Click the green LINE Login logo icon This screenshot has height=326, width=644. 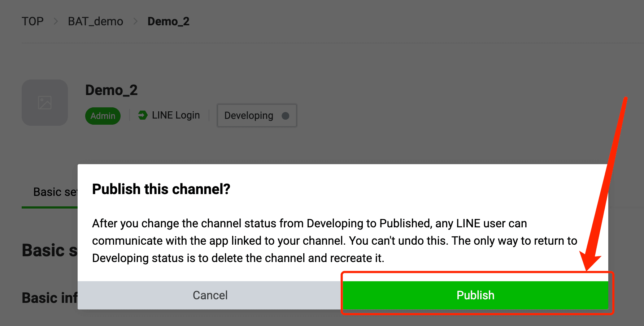(x=143, y=115)
